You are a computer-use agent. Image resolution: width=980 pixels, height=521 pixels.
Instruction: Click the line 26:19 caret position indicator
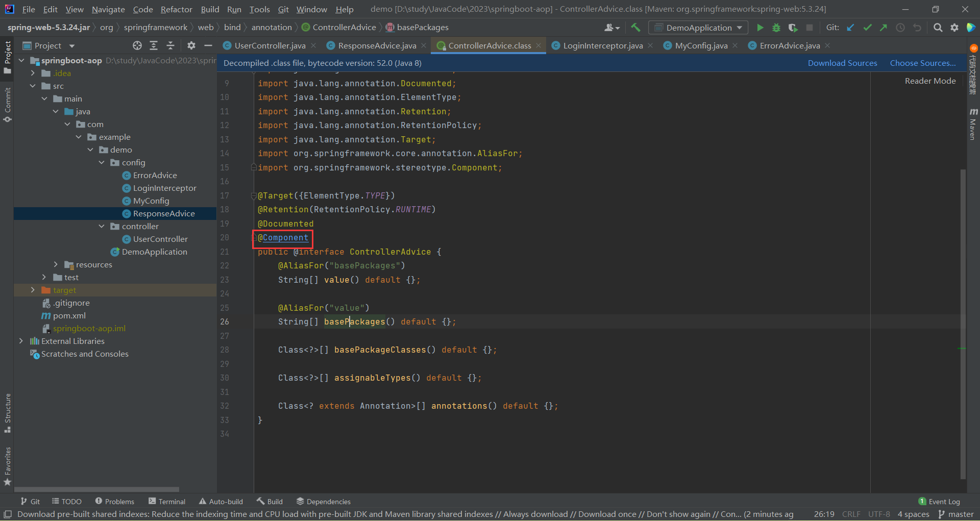click(x=824, y=514)
